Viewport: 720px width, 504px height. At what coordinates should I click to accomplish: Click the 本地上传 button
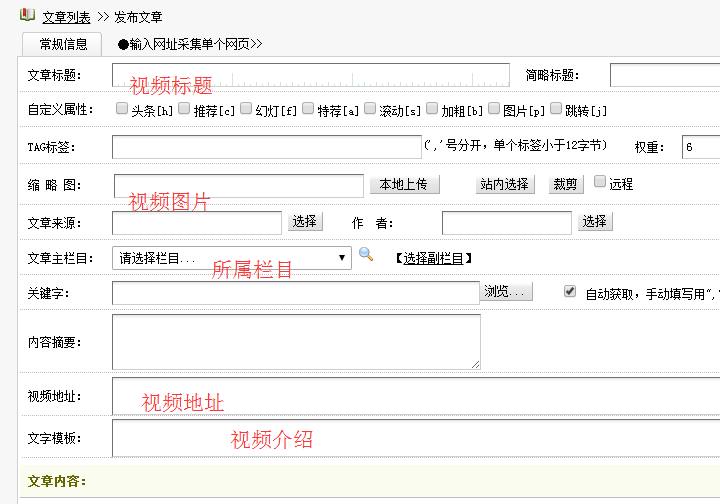[x=405, y=185]
